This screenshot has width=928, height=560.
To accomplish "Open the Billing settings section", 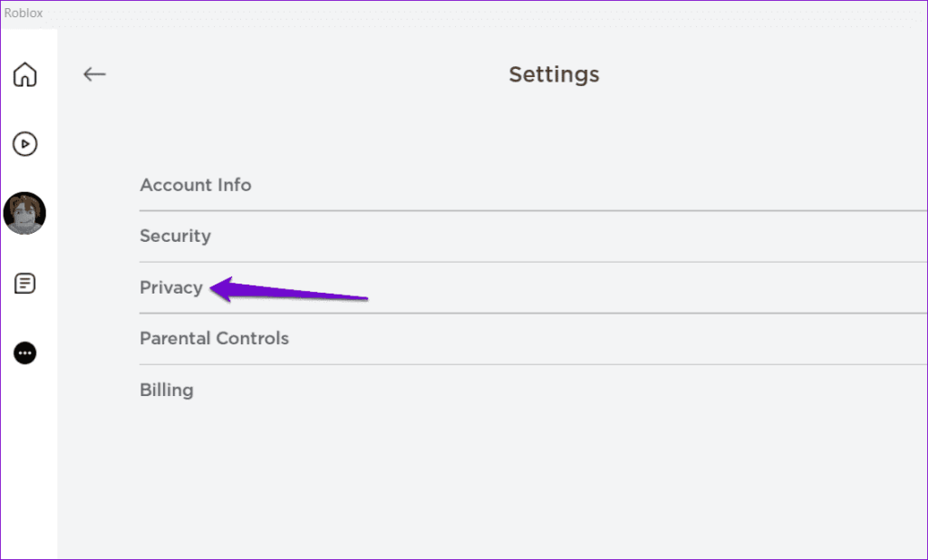I will point(167,390).
